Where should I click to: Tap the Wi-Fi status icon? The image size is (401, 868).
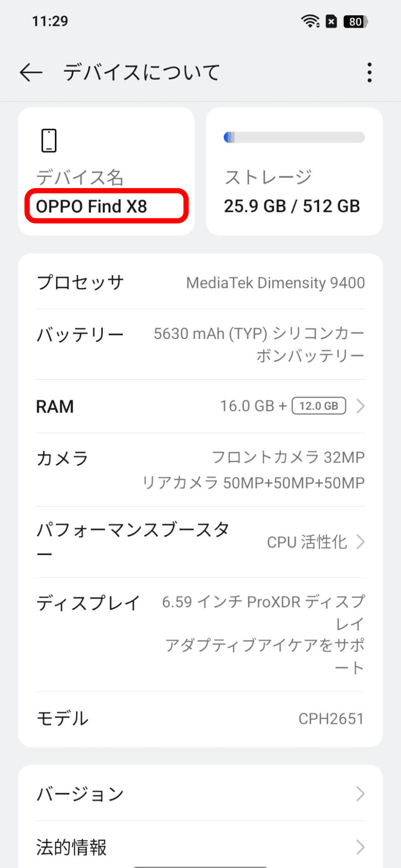pos(310,21)
